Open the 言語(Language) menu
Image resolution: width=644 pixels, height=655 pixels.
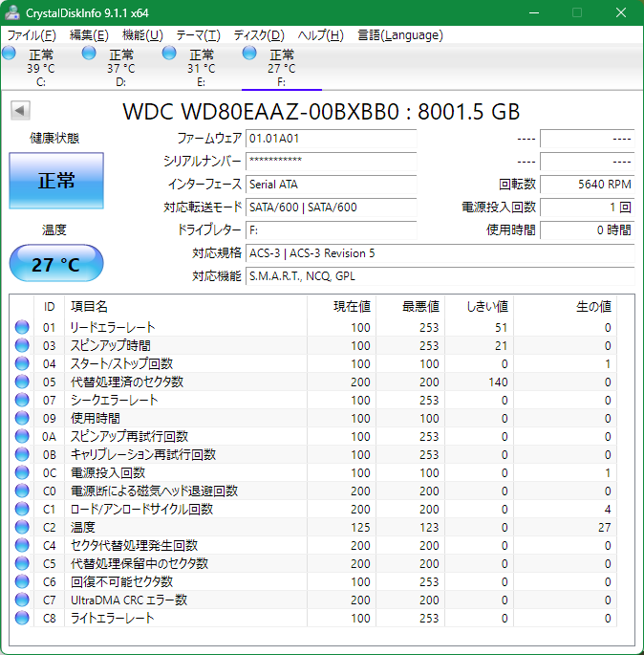pyautogui.click(x=400, y=35)
